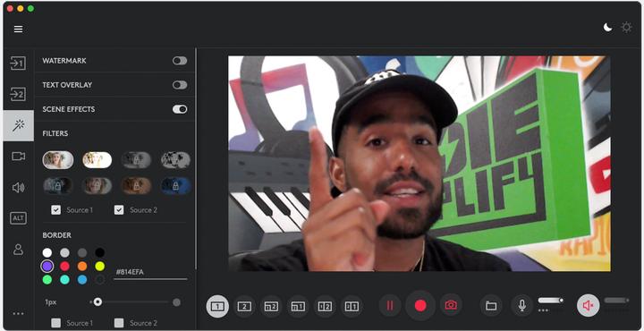This screenshot has height=331, width=644.
Task: Open the hamburger menu
Action: coord(18,30)
